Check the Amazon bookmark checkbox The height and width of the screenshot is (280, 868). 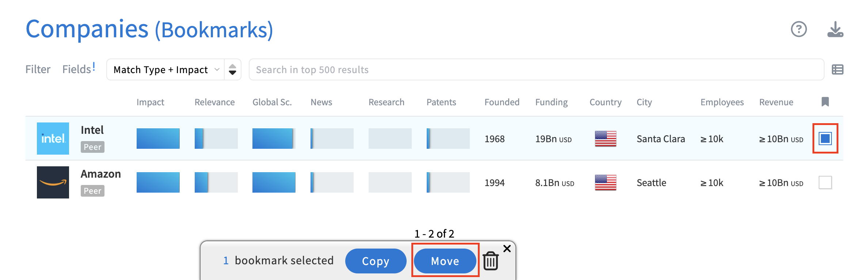[x=825, y=182]
